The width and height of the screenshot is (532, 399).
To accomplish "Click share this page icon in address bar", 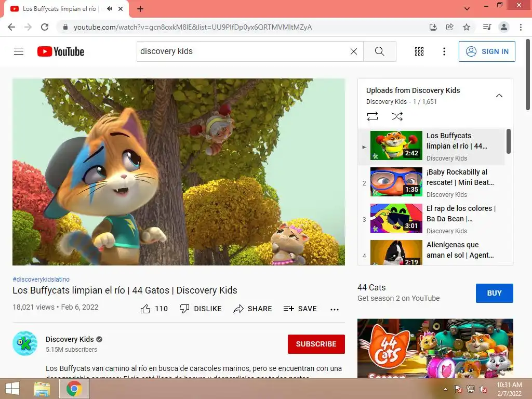I will [x=449, y=27].
